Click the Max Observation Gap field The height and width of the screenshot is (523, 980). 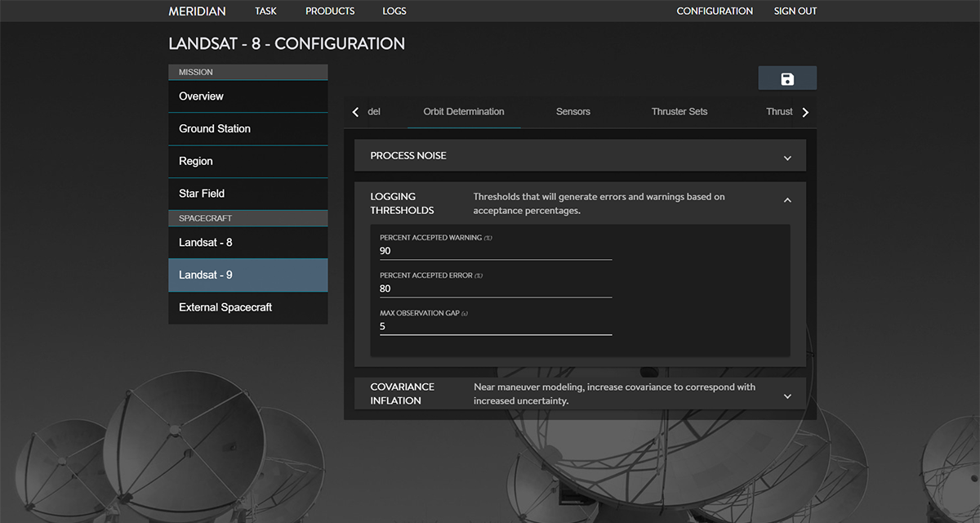(x=496, y=326)
